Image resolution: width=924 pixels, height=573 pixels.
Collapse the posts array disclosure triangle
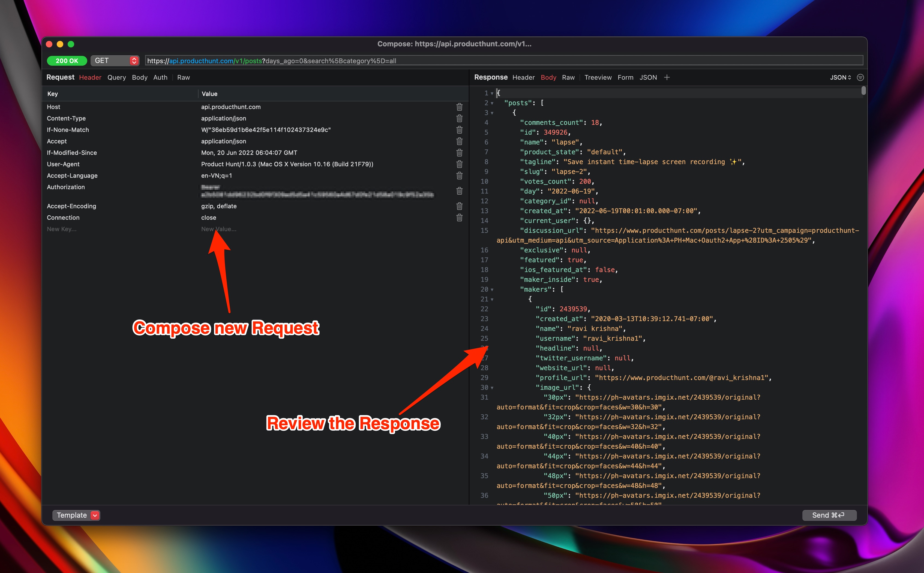pos(492,103)
